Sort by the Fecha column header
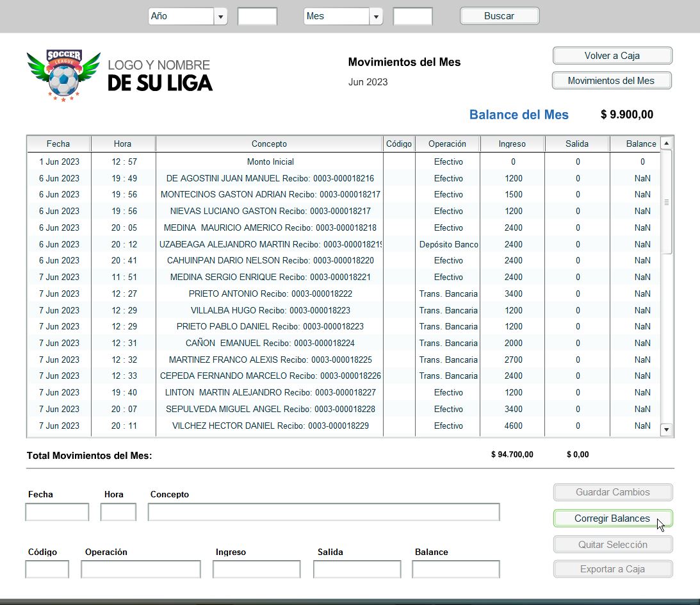The height and width of the screenshot is (605, 700). [58, 144]
